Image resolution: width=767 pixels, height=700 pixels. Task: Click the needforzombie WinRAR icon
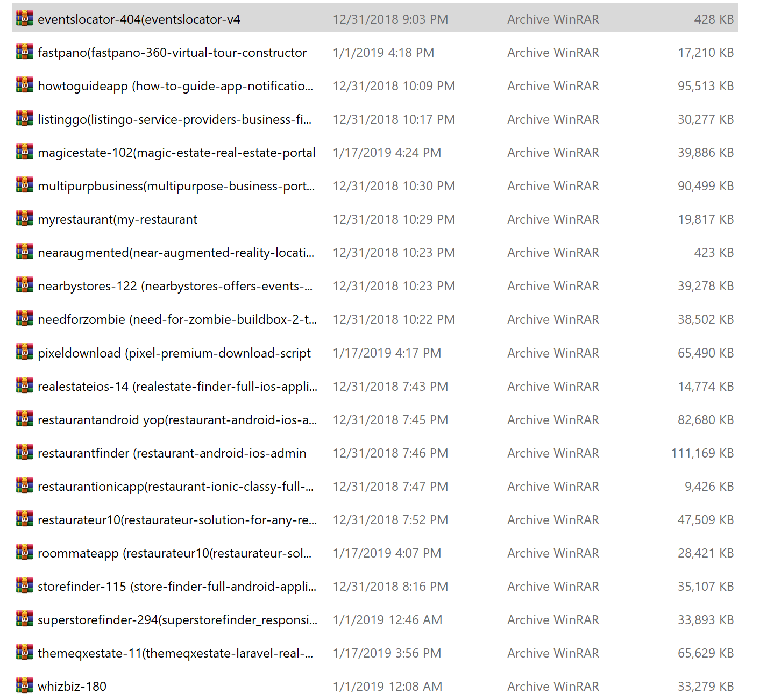(x=25, y=318)
